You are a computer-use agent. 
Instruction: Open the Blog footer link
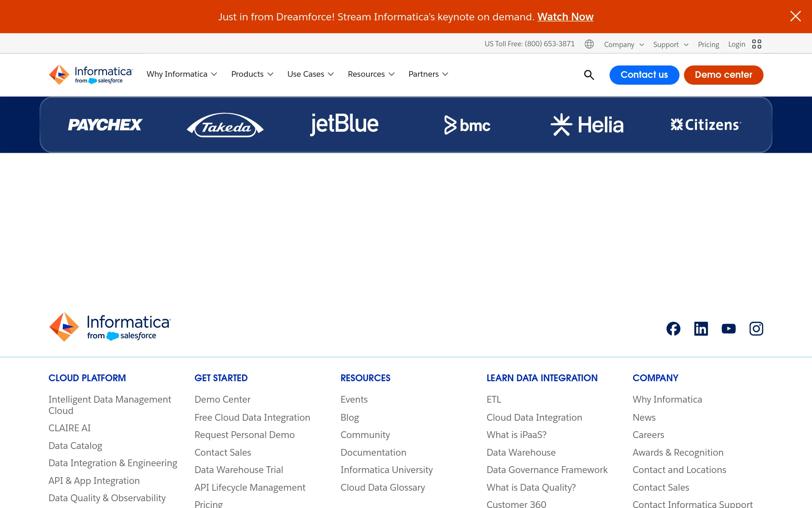pos(350,417)
